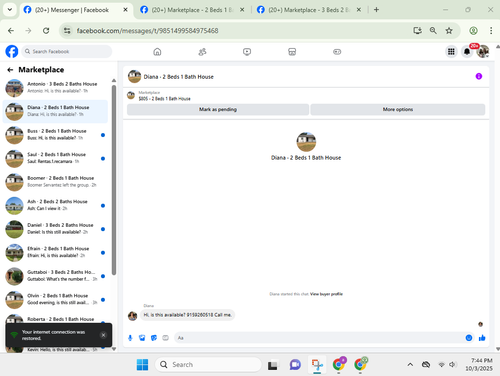Click the More options button
Screen dimensions: 500x376
tap(398, 109)
